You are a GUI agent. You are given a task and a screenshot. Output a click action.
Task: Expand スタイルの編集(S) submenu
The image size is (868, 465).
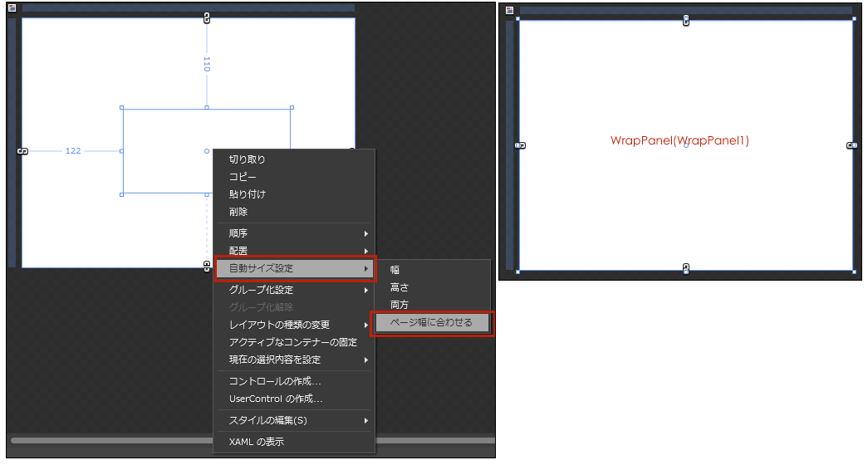pyautogui.click(x=294, y=421)
